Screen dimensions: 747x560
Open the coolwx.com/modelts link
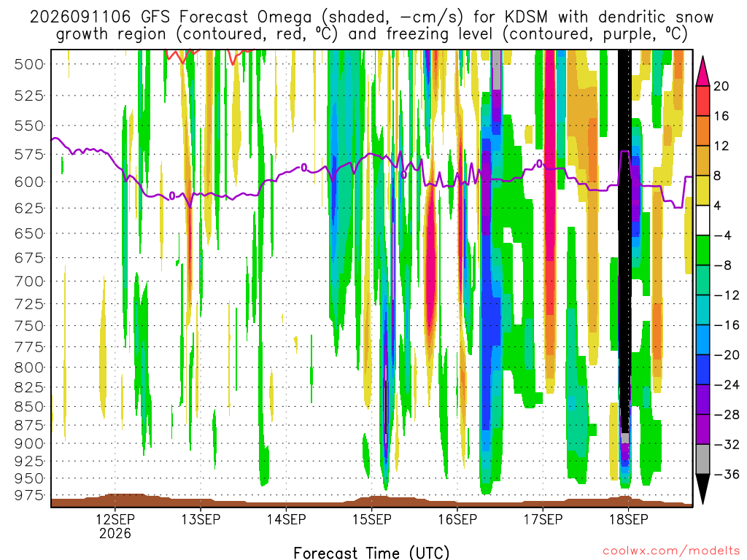pyautogui.click(x=671, y=551)
